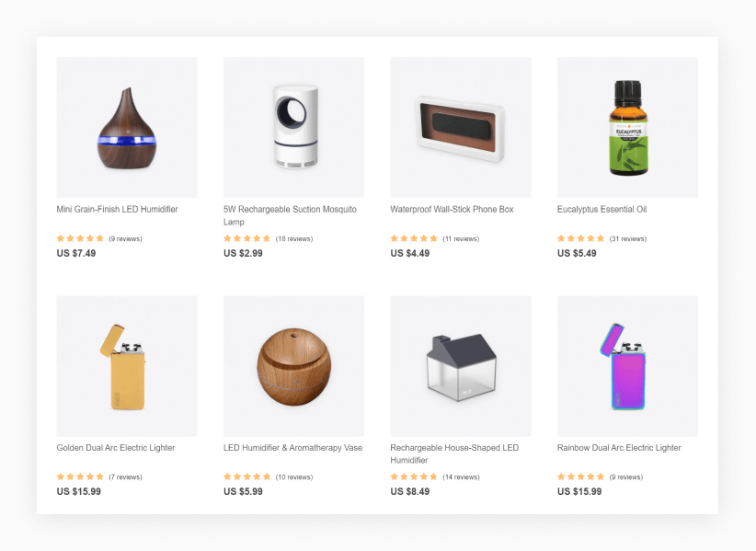Image resolution: width=756 pixels, height=551 pixels.
Task: Click the star rating under Golden Lighter
Action: (x=80, y=476)
